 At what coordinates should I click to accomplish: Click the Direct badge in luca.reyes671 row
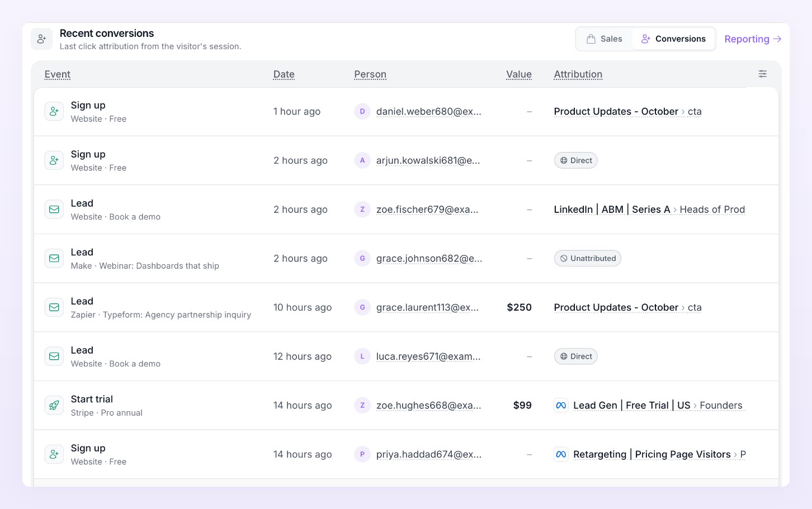tap(576, 356)
